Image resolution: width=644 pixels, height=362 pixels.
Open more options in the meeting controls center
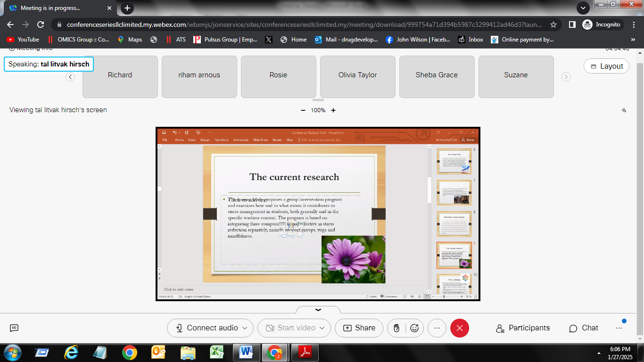437,328
